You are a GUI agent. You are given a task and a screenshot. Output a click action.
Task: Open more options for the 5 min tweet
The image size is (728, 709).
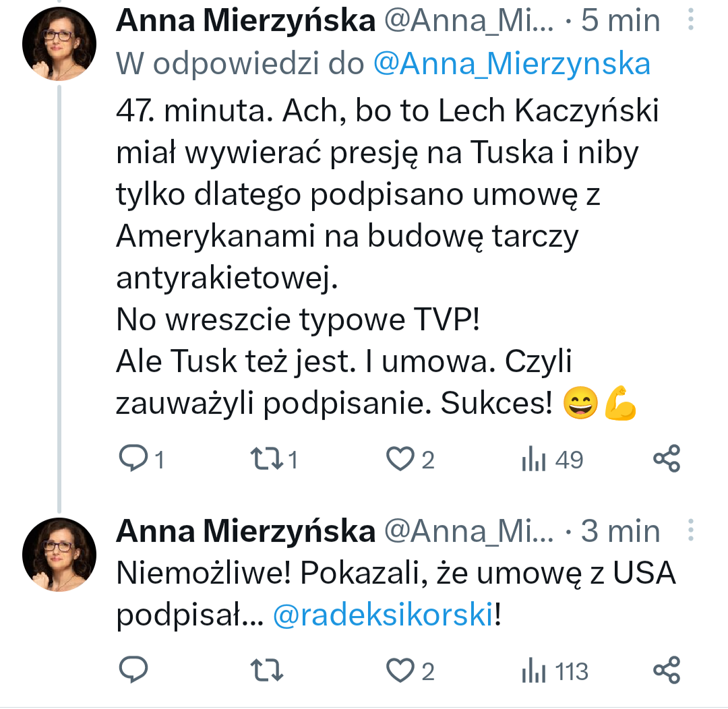[x=690, y=20]
